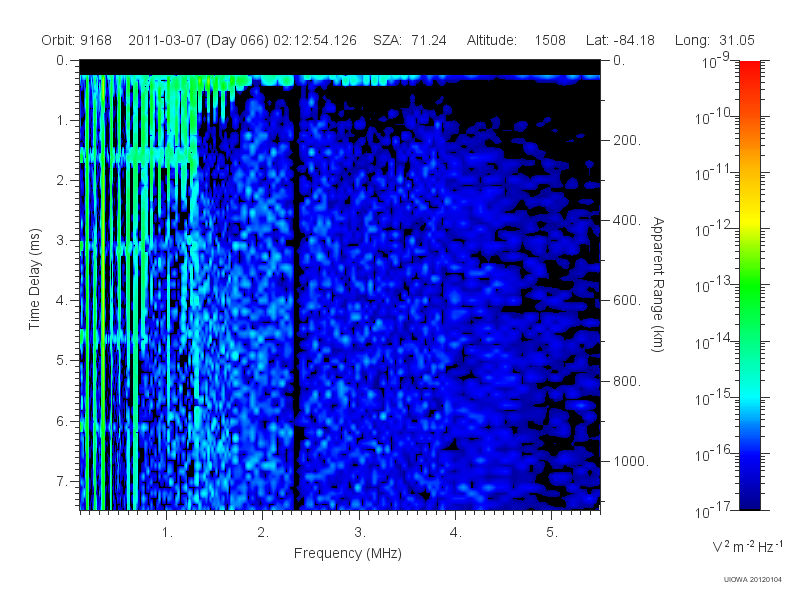Viewport: 800px width, 600px height.
Task: Click the 'UIOWA 20120104' credit text
Action: 753,579
